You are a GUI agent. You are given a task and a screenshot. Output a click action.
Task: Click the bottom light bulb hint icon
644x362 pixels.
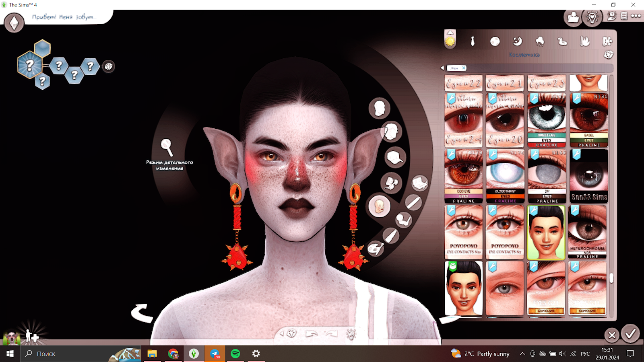(x=351, y=334)
